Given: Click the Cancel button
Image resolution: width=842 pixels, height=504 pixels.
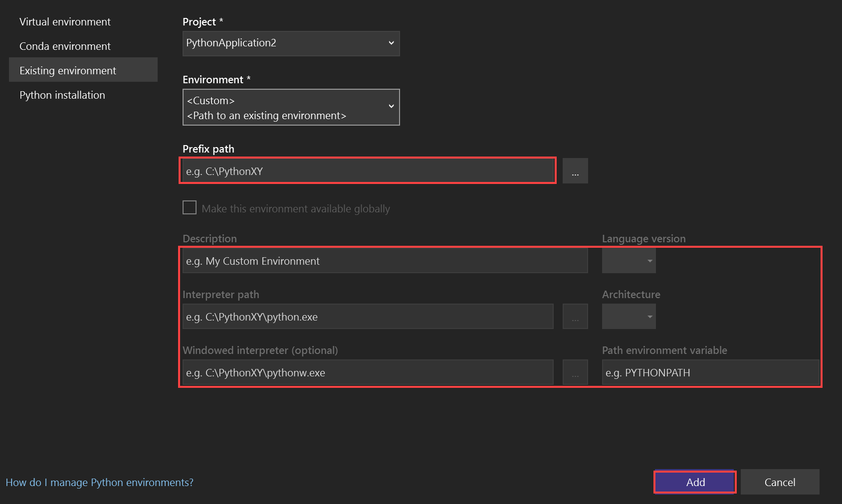Looking at the screenshot, I should pyautogui.click(x=780, y=482).
